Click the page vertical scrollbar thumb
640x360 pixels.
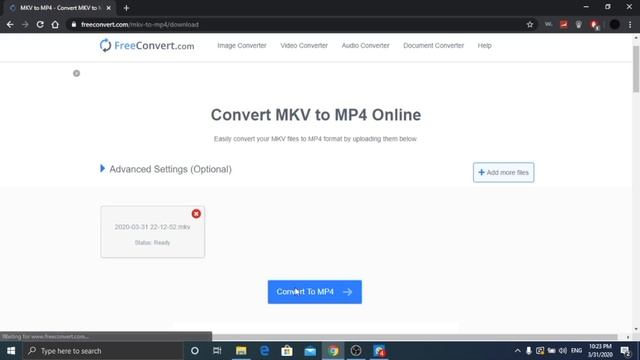click(x=636, y=68)
